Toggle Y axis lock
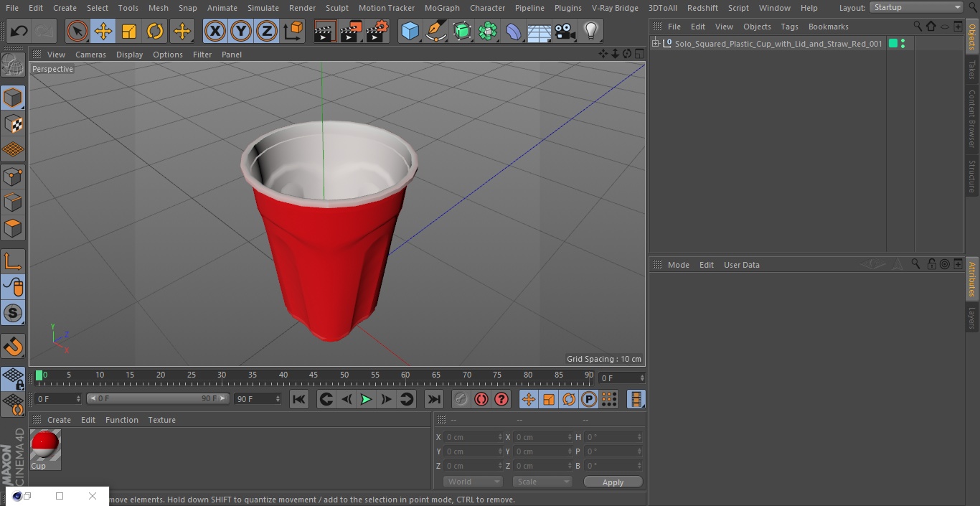The height and width of the screenshot is (506, 980). [x=241, y=31]
